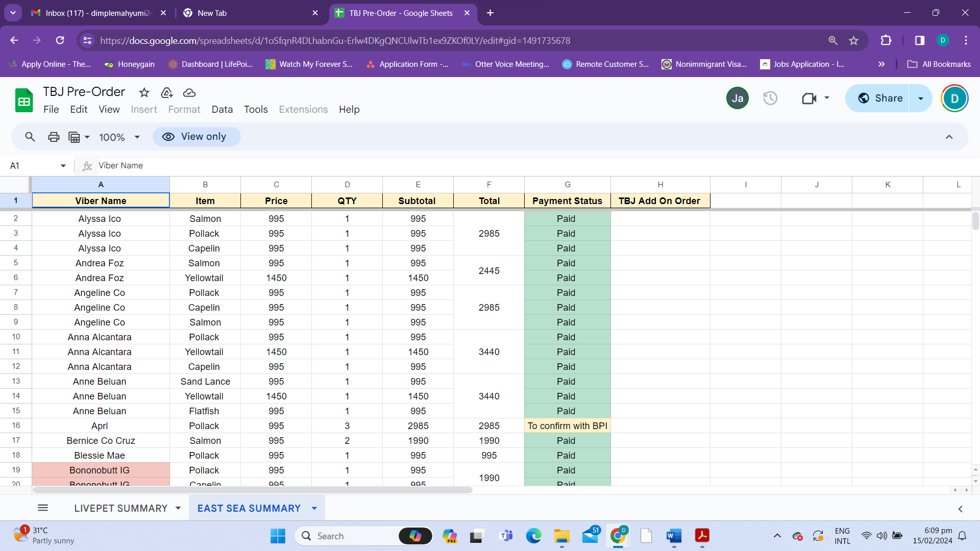
Task: Open the all sheets list icon
Action: click(x=43, y=508)
